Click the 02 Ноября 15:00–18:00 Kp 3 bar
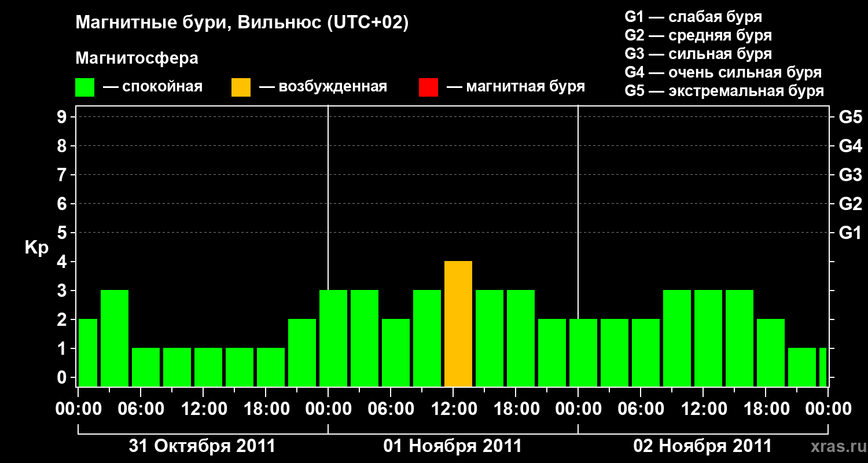This screenshot has width=868, height=463. pos(740,339)
